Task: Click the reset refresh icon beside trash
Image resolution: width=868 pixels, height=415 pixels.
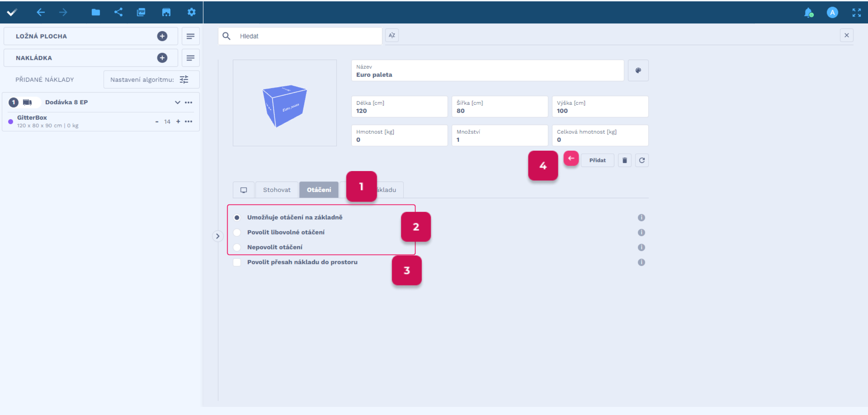Action: tap(642, 160)
